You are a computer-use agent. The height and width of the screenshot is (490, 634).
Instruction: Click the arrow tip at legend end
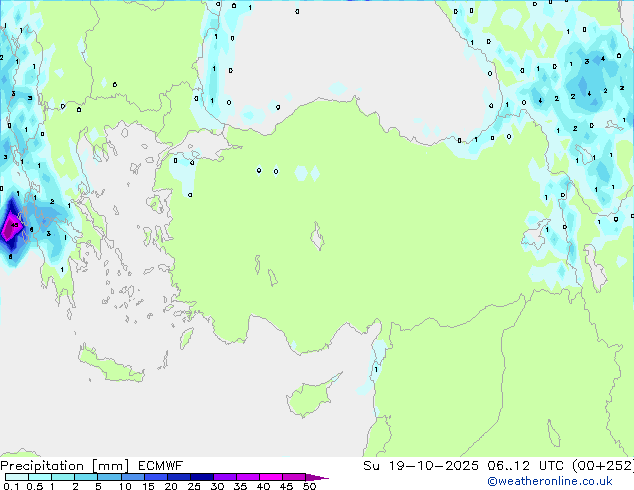(325, 477)
